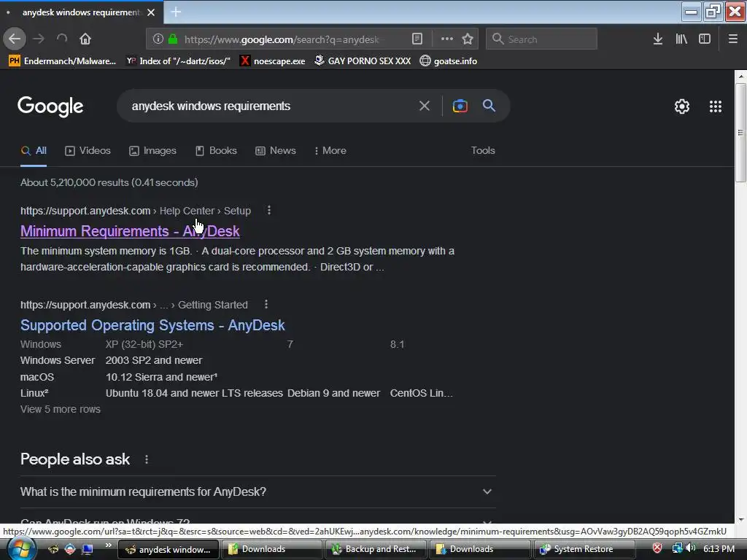Open Google quick settings gear
The image size is (747, 560).
coord(682,106)
